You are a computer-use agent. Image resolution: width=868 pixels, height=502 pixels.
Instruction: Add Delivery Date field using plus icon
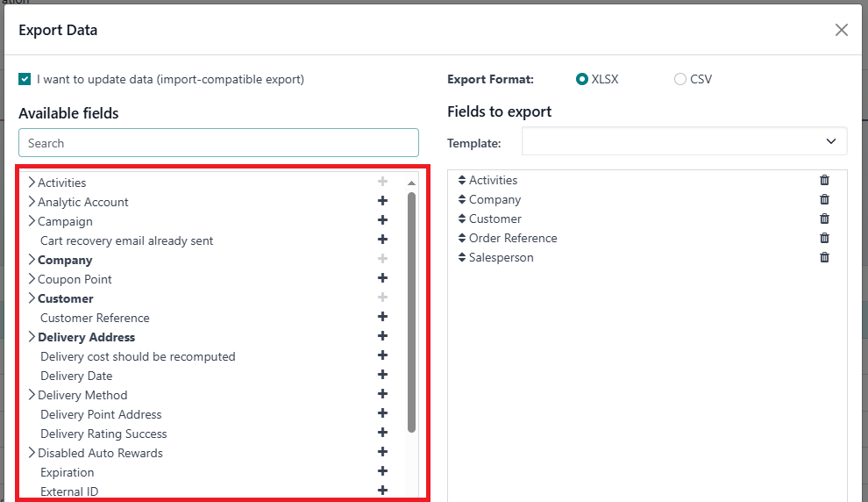coord(382,376)
